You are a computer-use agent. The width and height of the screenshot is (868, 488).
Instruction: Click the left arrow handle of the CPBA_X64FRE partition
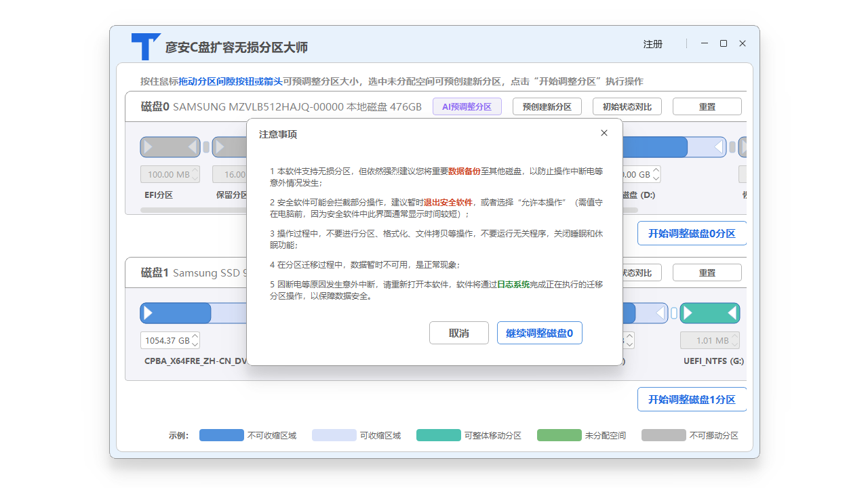(x=148, y=313)
